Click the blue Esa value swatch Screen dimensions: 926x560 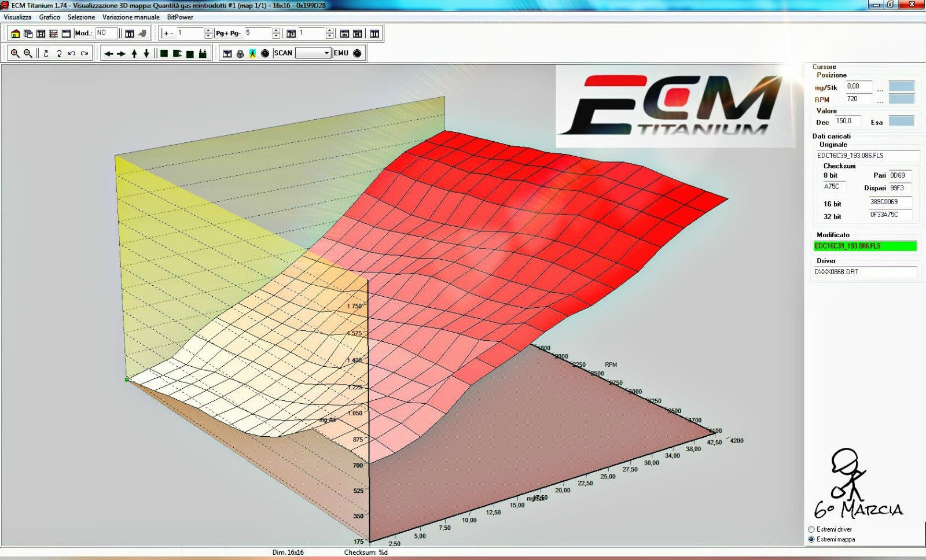pyautogui.click(x=902, y=121)
